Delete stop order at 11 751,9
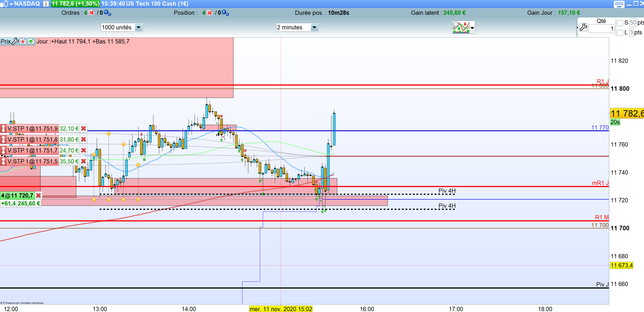 84,129
